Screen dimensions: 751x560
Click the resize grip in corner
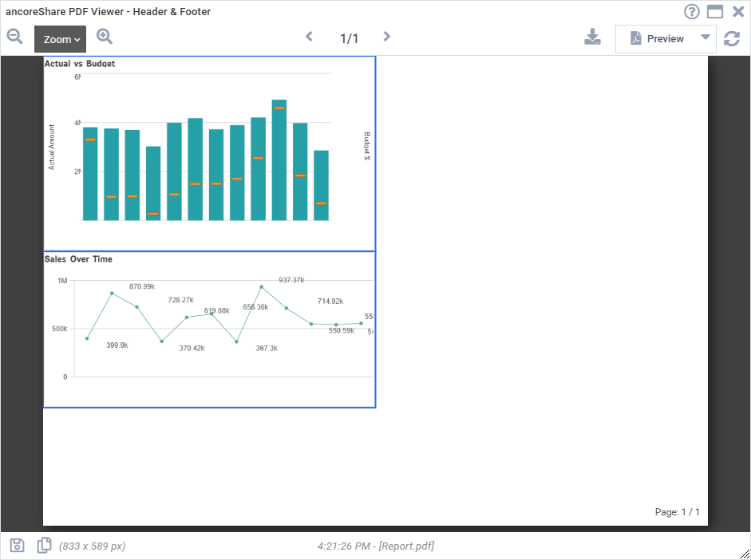[745, 554]
